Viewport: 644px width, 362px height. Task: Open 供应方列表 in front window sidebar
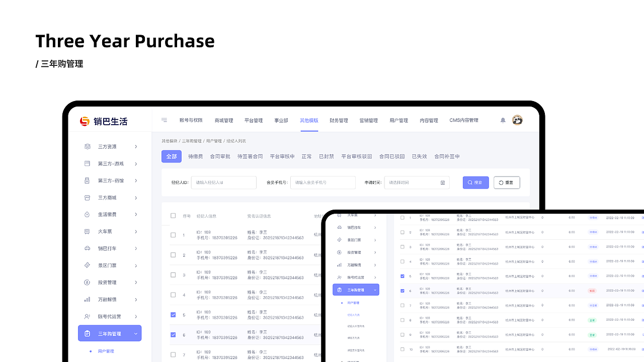click(x=354, y=338)
